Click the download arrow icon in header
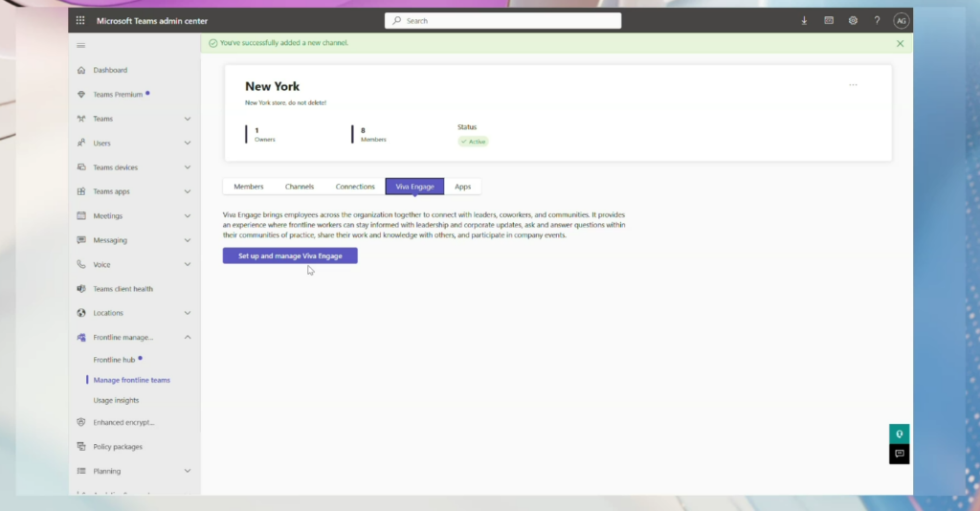This screenshot has height=511, width=980. pos(804,21)
